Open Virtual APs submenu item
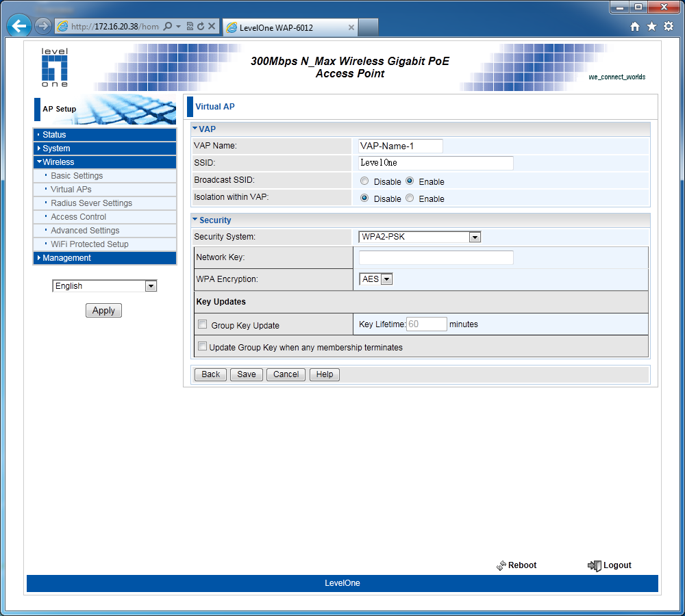The height and width of the screenshot is (616, 685). [x=105, y=190]
